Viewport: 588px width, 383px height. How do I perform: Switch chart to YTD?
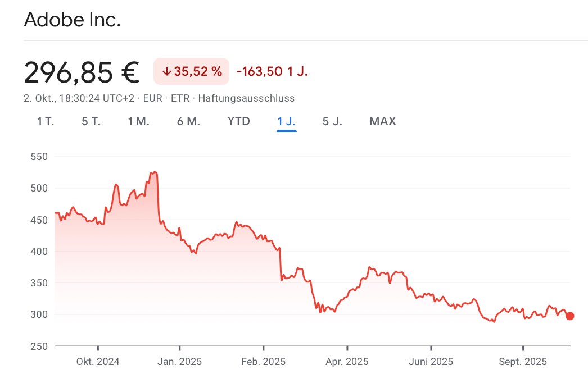click(239, 121)
